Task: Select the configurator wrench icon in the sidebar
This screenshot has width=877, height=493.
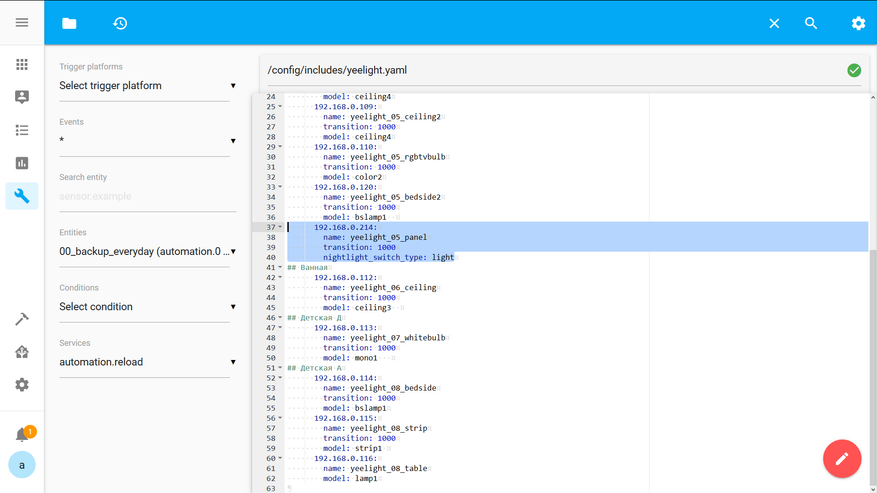Action: (x=22, y=196)
